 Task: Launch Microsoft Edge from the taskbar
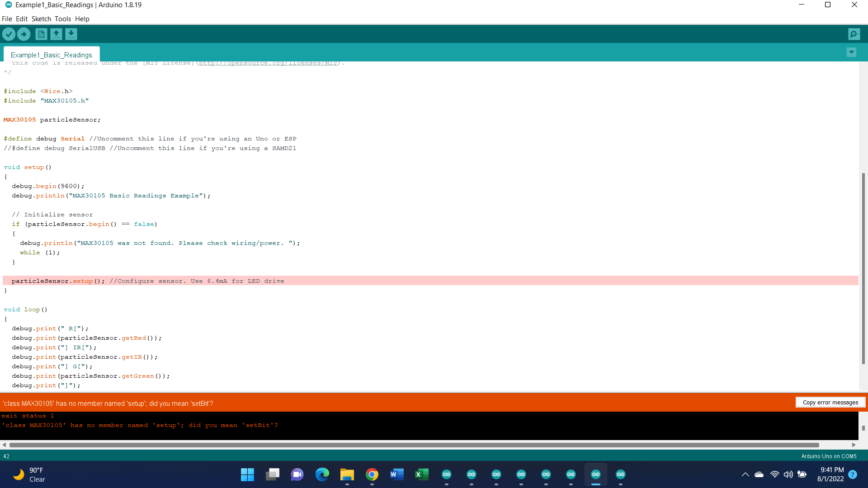[322, 474]
